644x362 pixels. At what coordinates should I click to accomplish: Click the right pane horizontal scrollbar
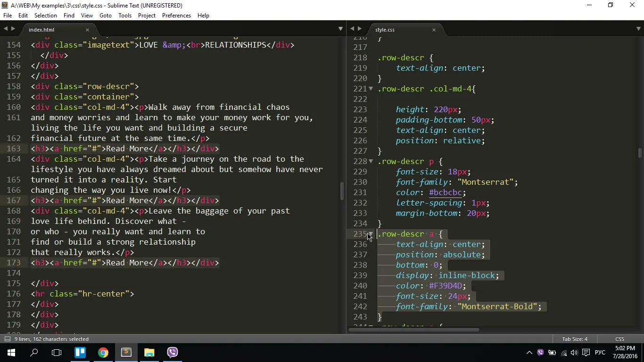[x=414, y=330]
